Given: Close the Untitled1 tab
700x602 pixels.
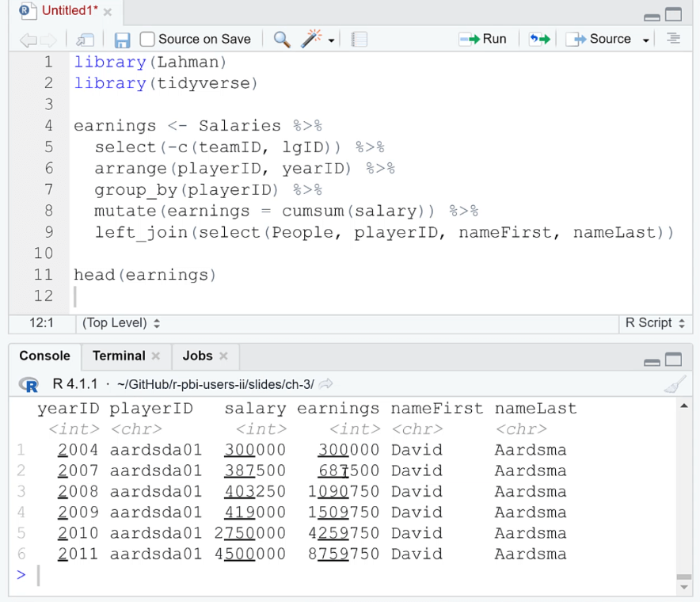Looking at the screenshot, I should click(108, 13).
